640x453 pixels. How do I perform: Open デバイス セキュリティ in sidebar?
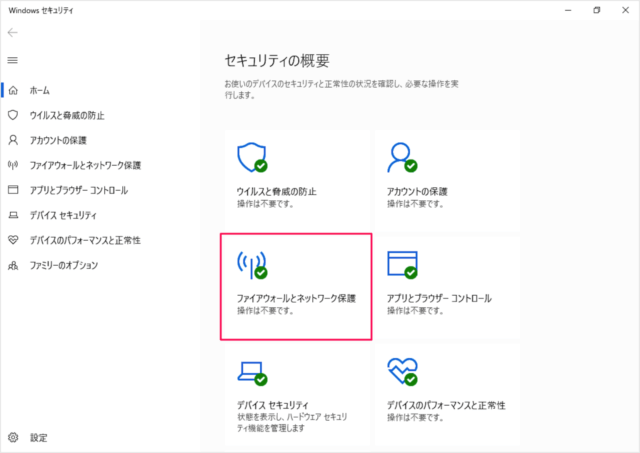tap(63, 215)
